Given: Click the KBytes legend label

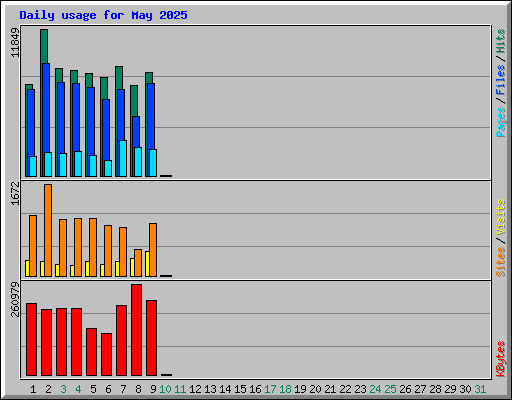Looking at the screenshot, I should (x=500, y=359).
